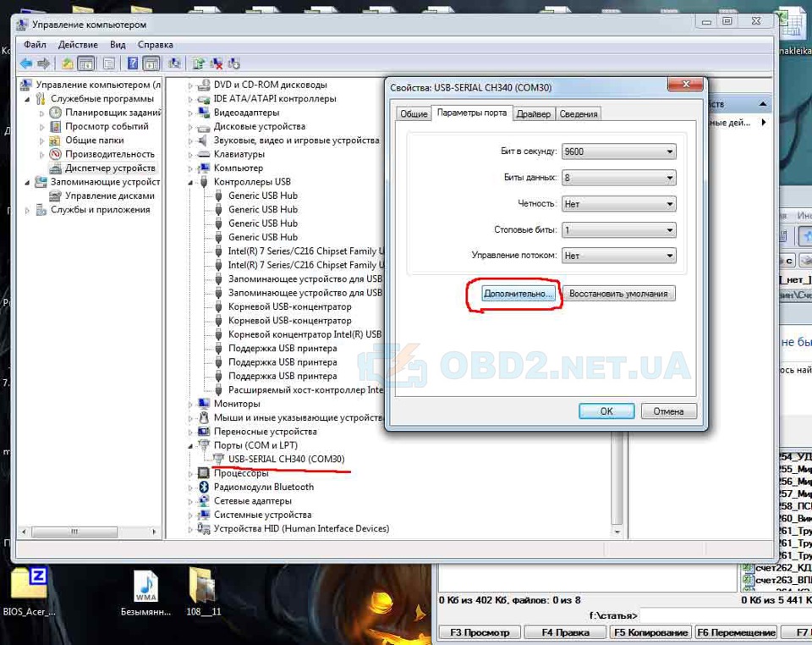Collapse Порты (COM и LPT) node
The width and height of the screenshot is (812, 645).
pyautogui.click(x=190, y=445)
